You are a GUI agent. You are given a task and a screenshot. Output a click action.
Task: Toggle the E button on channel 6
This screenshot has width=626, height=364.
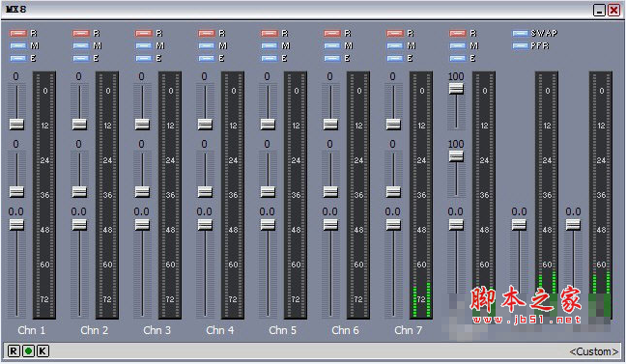[x=332, y=58]
